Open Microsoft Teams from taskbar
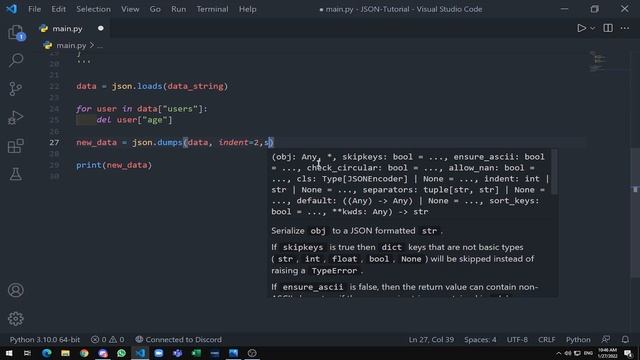 click(178, 353)
